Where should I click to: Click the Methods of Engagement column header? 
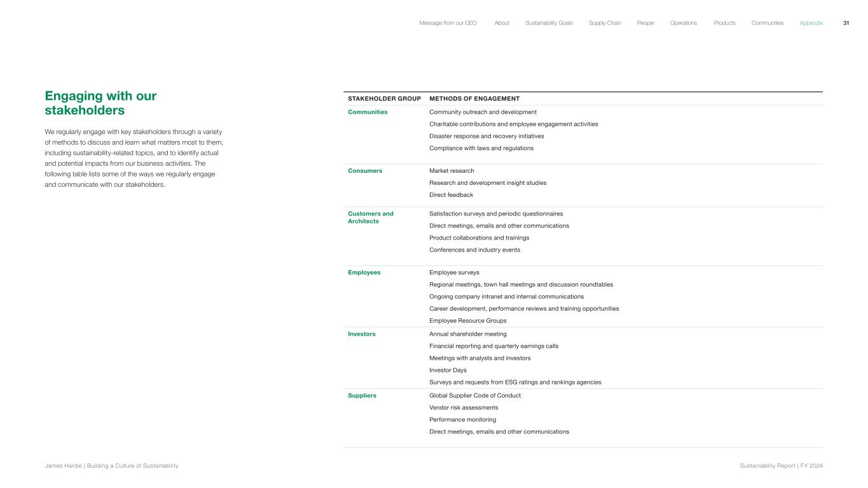click(474, 98)
